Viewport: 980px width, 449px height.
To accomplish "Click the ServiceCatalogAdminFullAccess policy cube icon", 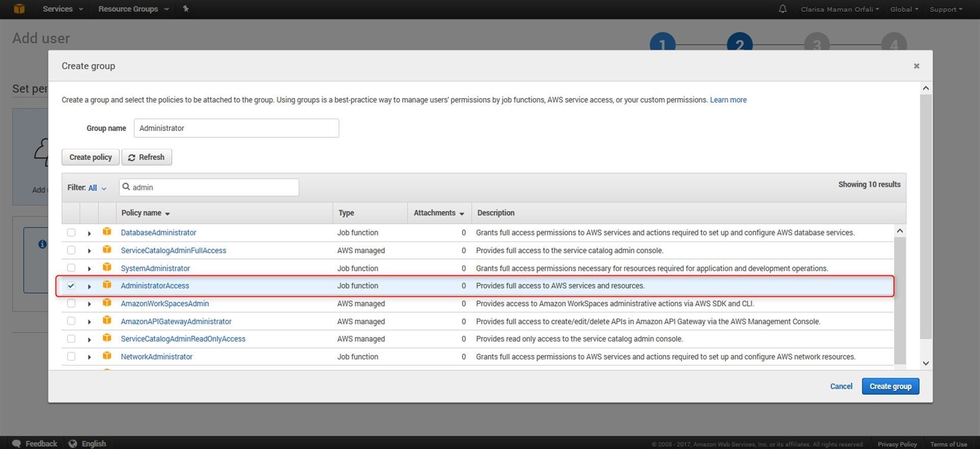I will [x=107, y=250].
